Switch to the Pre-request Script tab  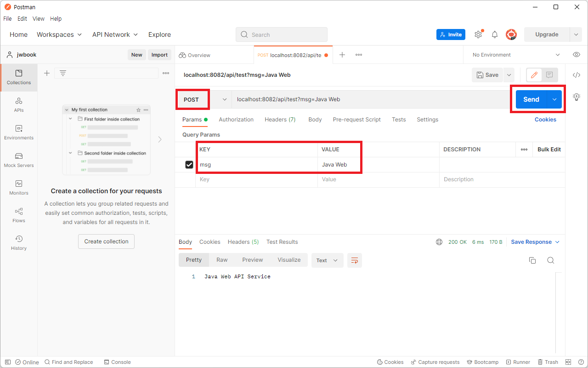(357, 120)
